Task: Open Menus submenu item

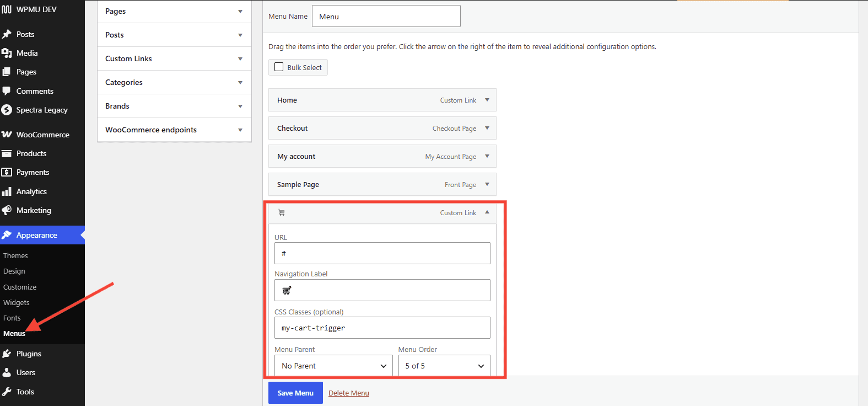Action: point(14,334)
